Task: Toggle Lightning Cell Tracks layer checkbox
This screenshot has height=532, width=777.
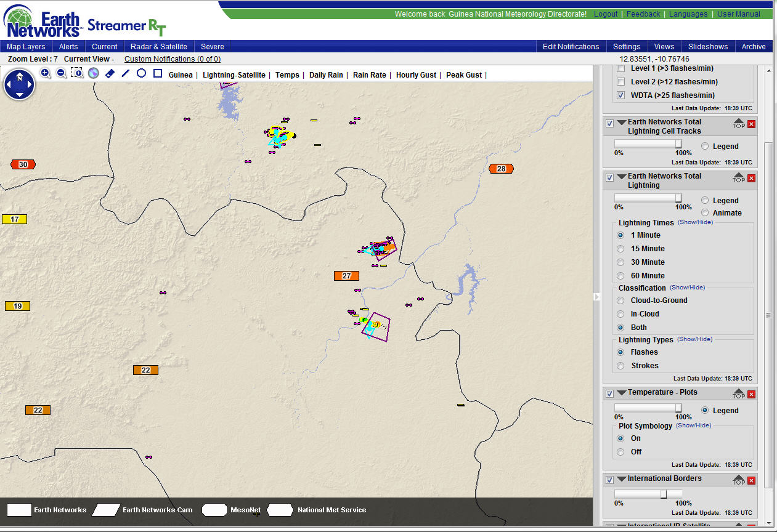Action: [x=609, y=123]
